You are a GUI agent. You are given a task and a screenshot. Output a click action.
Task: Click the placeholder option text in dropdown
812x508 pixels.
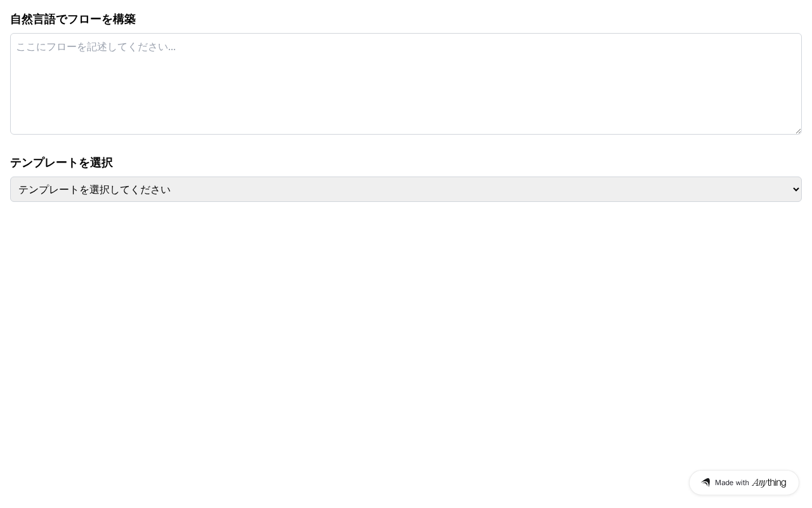[95, 189]
